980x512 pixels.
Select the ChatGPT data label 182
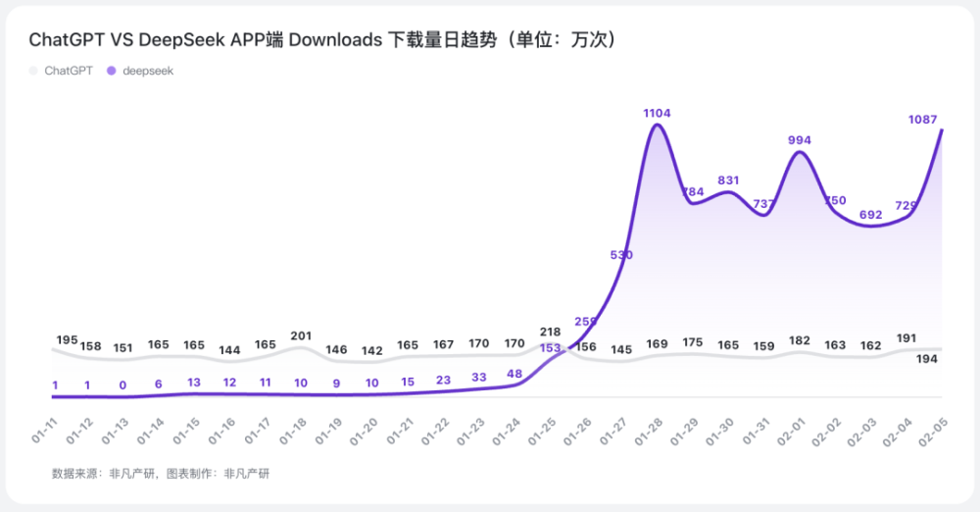[800, 340]
